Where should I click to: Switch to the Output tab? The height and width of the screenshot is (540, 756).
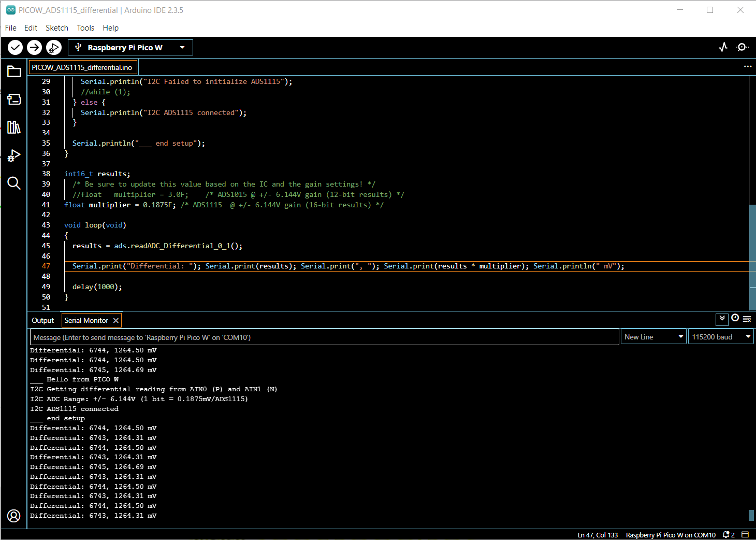tap(43, 321)
